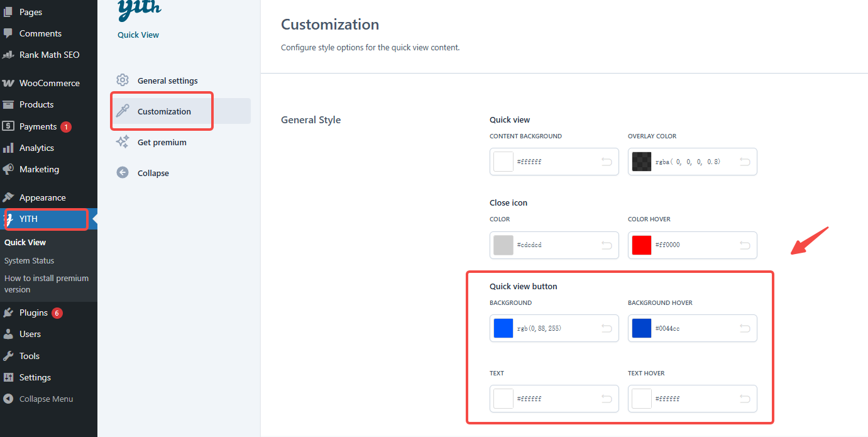The image size is (868, 437).
Task: Open the Background Hover color picker
Action: (641, 328)
